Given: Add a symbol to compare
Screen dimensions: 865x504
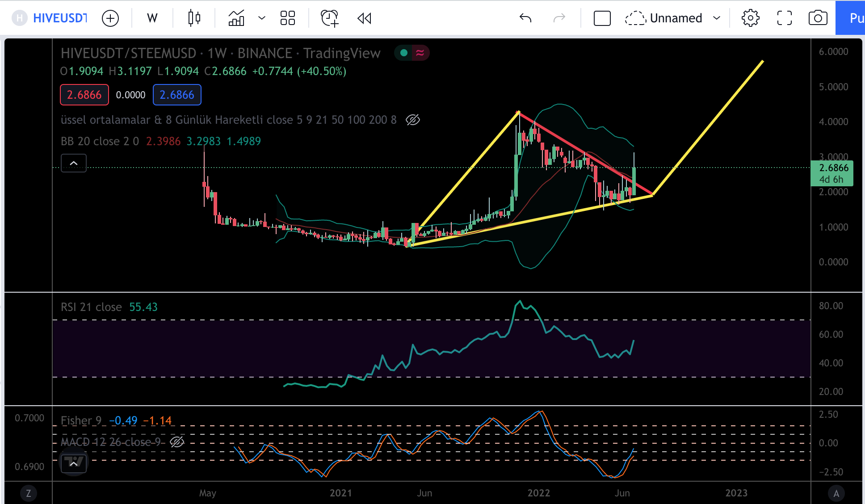Looking at the screenshot, I should tap(110, 18).
